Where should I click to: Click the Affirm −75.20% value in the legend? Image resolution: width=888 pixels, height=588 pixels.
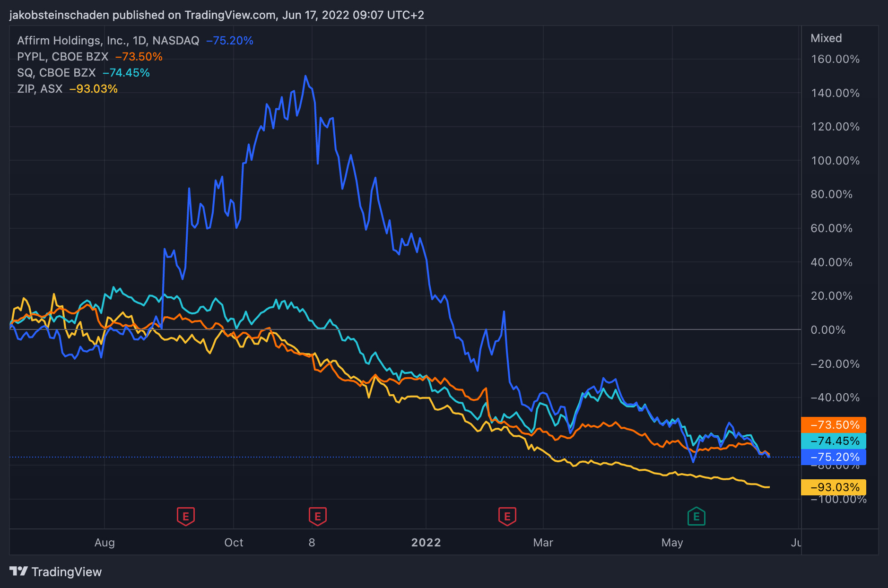[x=230, y=41]
